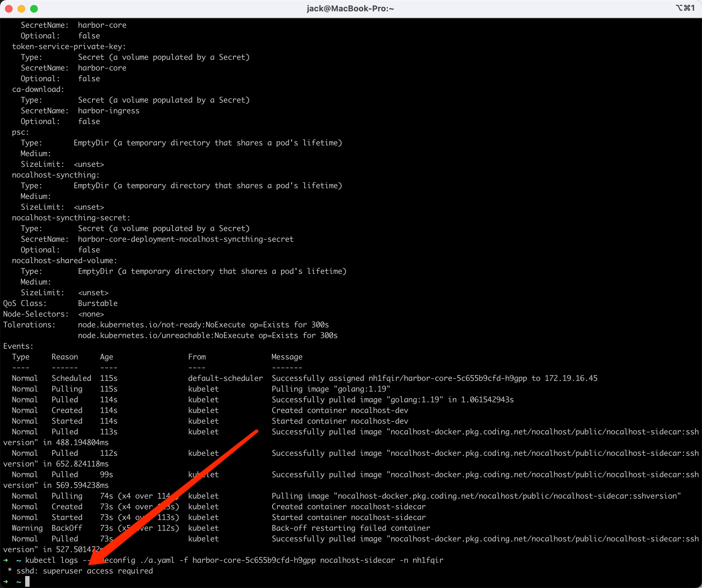This screenshot has height=588, width=702.
Task: Click the asterisk before the sshd error message
Action: point(9,571)
